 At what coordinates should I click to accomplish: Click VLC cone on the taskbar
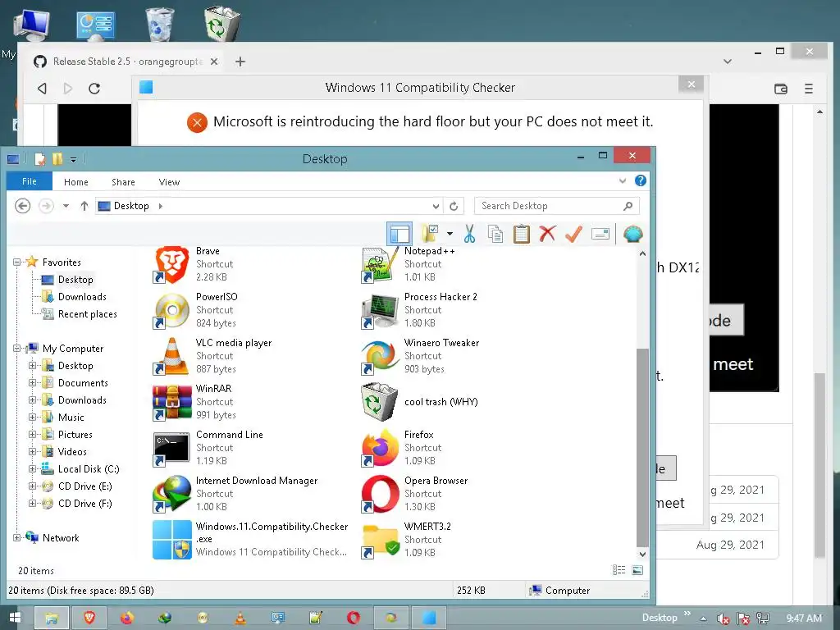240,618
